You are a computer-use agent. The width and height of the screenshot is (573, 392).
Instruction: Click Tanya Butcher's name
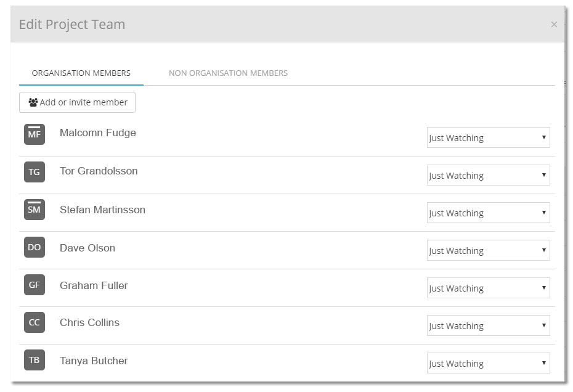pyautogui.click(x=94, y=361)
